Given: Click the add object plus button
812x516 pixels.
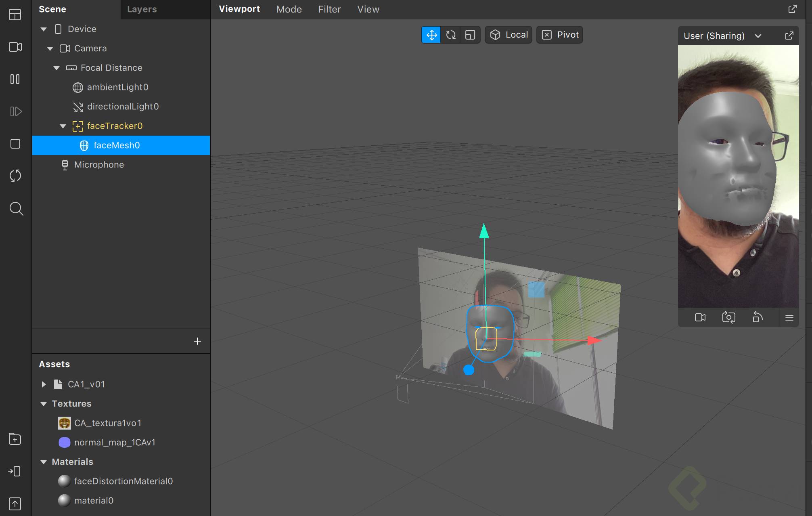Looking at the screenshot, I should click(x=197, y=341).
